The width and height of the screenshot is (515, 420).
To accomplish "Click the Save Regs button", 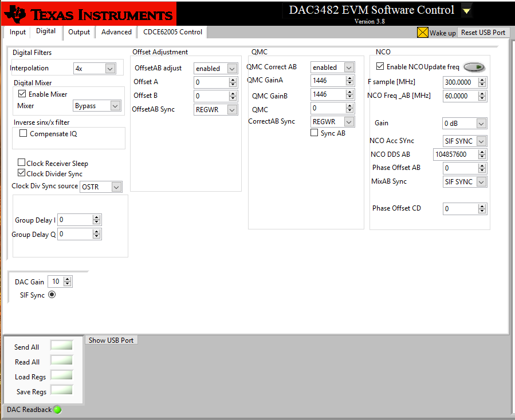I will coord(61,390).
